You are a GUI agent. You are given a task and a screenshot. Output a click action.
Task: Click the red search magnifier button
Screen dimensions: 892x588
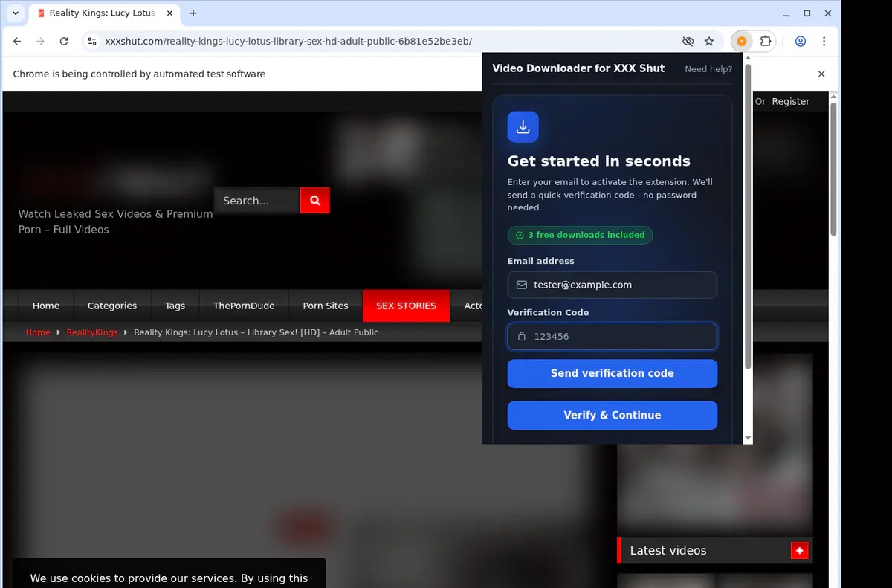315,201
